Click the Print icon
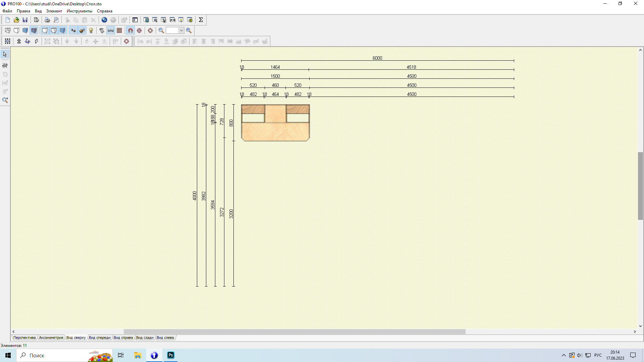 tap(47, 20)
